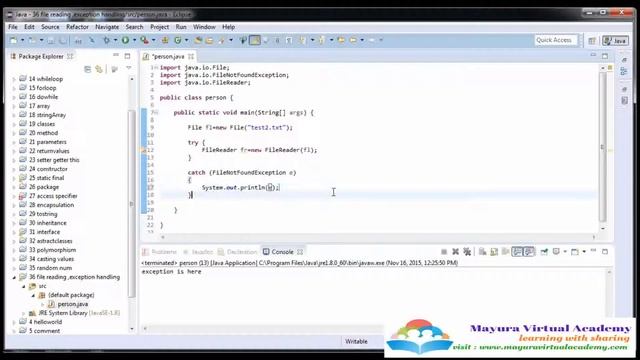Open the File menu
Screen dimensions: 640x360
(13, 27)
